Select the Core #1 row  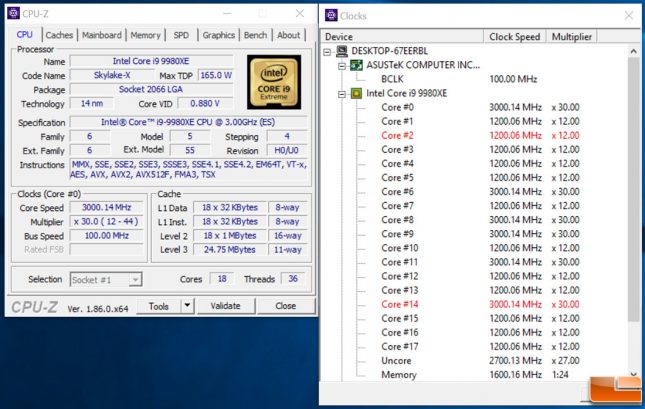(x=480, y=121)
